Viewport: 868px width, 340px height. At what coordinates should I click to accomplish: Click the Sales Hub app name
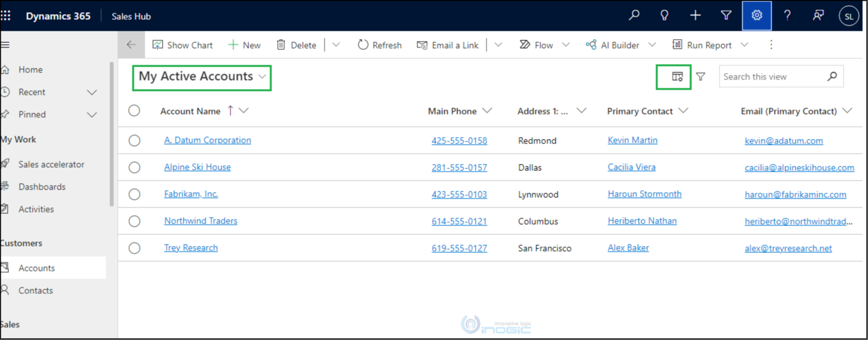click(x=131, y=17)
